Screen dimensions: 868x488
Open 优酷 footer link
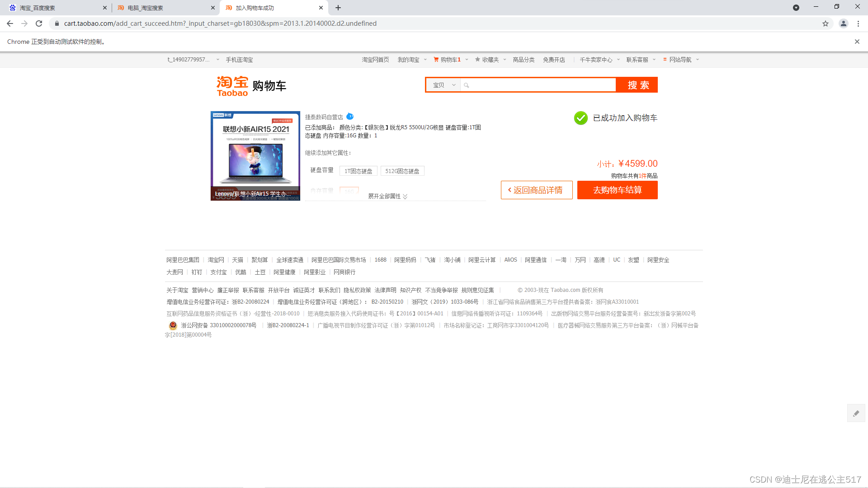[241, 272]
